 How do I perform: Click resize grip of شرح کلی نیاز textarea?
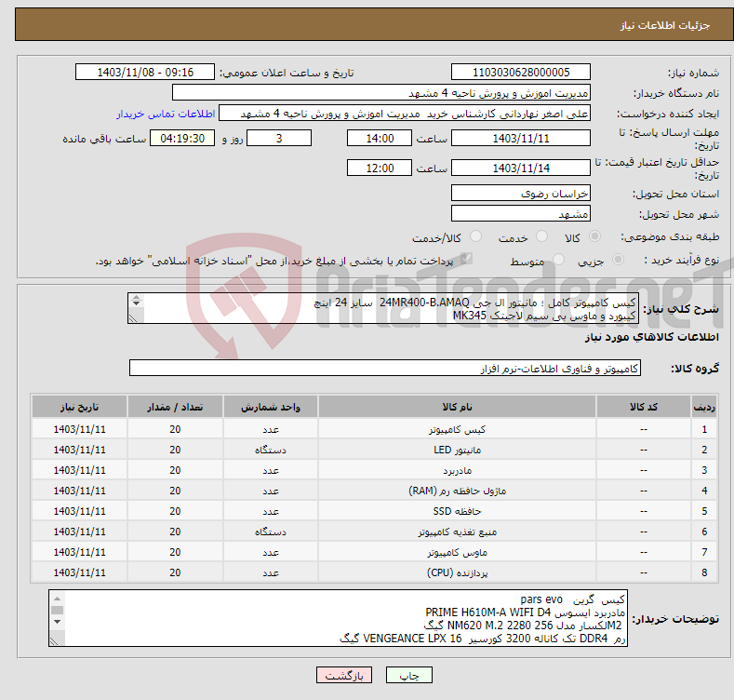(x=137, y=317)
